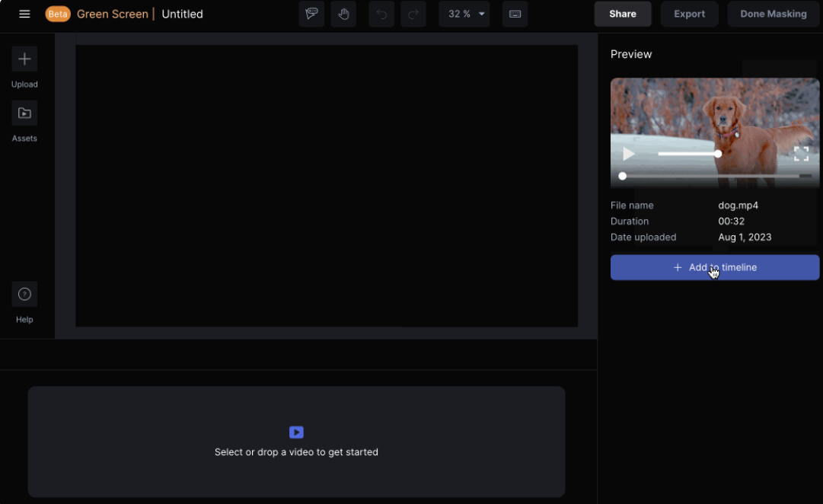Click the play icon in the drop zone
This screenshot has width=823, height=504.
296,432
